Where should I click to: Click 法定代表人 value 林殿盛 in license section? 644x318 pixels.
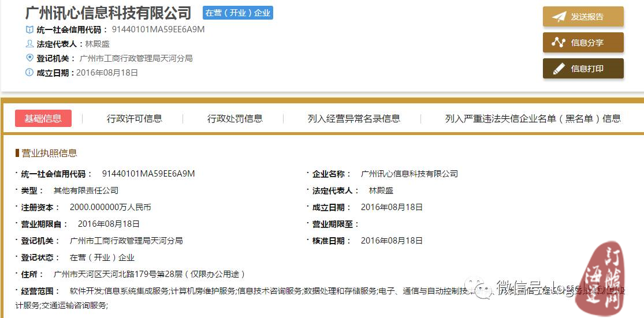point(381,191)
